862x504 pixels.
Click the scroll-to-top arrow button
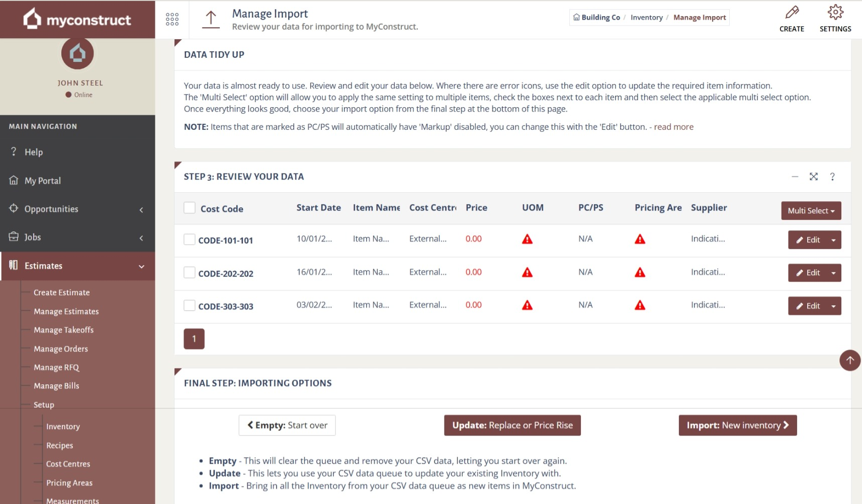pyautogui.click(x=849, y=360)
